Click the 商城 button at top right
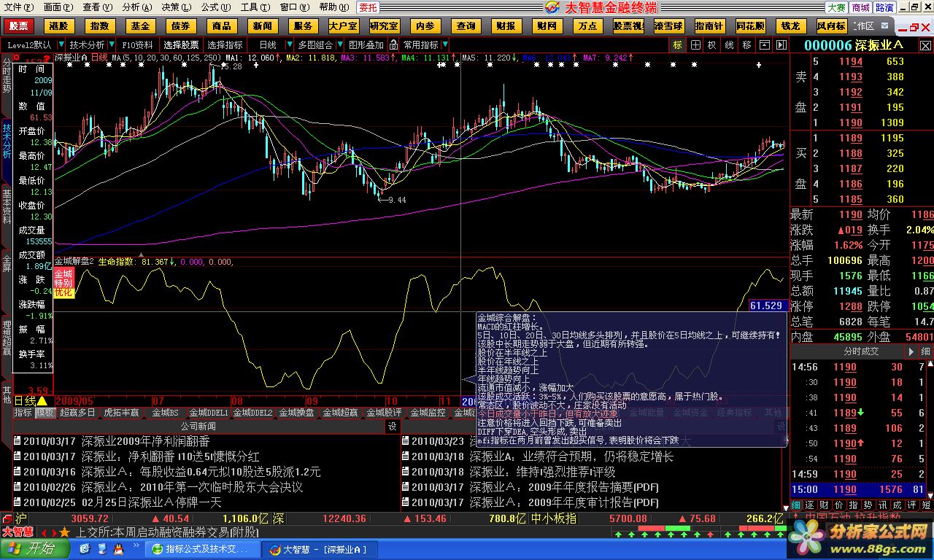The height and width of the screenshot is (560, 934). click(860, 7)
